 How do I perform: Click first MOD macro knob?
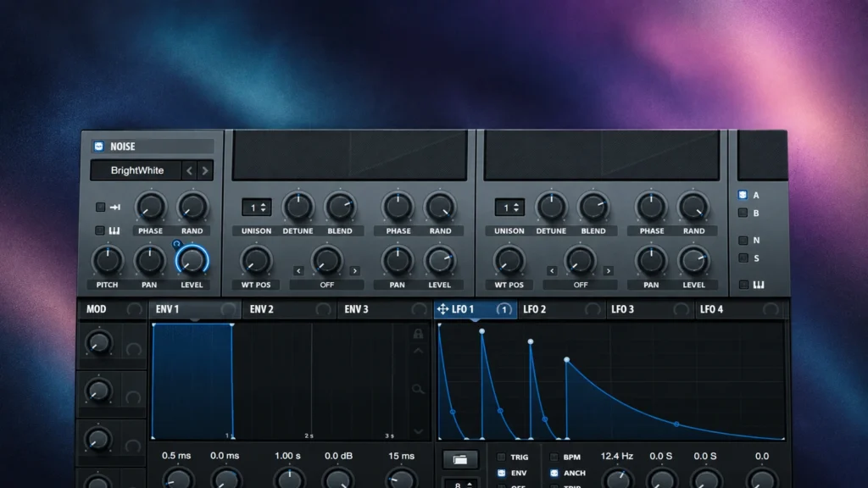click(x=98, y=342)
